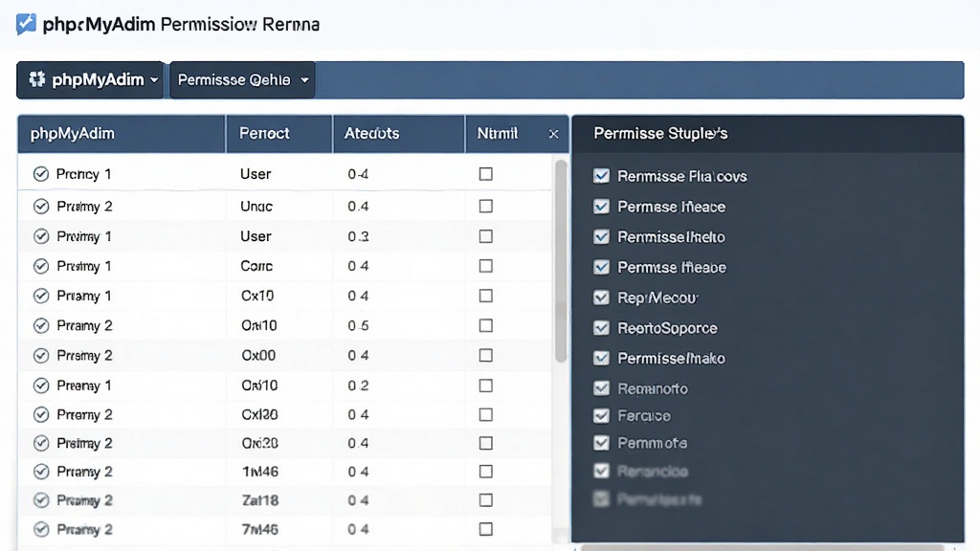Expand the Permisse Qehle dropdown

click(x=242, y=80)
